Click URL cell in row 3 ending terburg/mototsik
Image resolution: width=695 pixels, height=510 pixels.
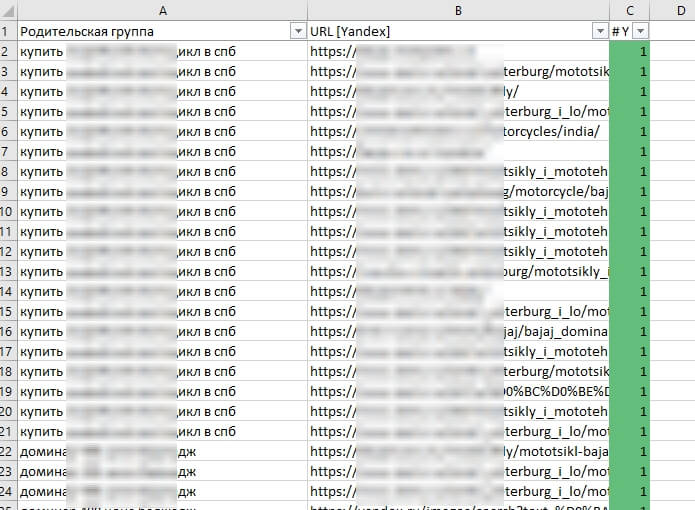(458, 71)
